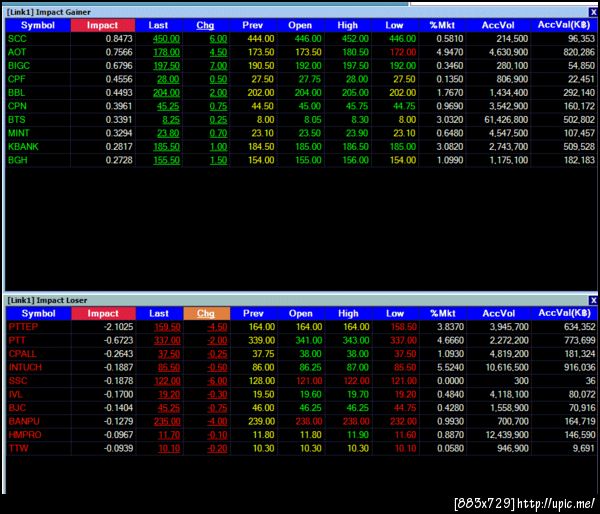Sort Impact Gainer by Low column
This screenshot has width=600, height=514.
394,25
